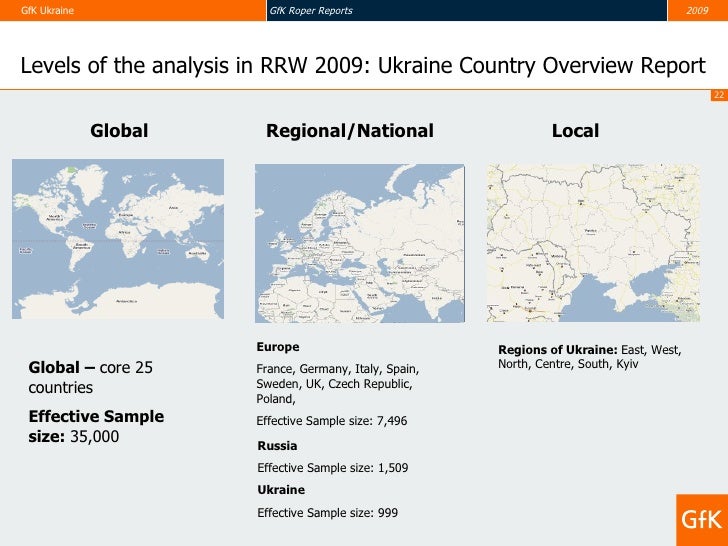Click the 2009 year label in header
Image resolution: width=728 pixels, height=546 pixels.
697,10
